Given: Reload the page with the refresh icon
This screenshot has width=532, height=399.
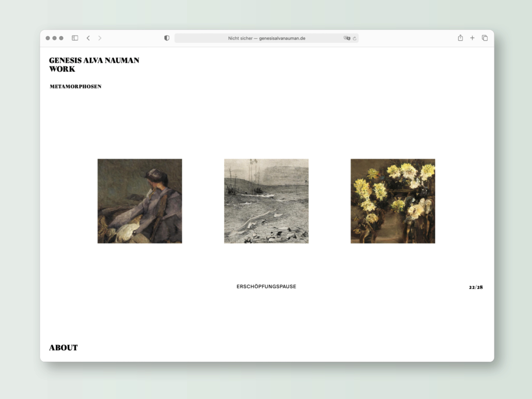Looking at the screenshot, I should [355, 38].
